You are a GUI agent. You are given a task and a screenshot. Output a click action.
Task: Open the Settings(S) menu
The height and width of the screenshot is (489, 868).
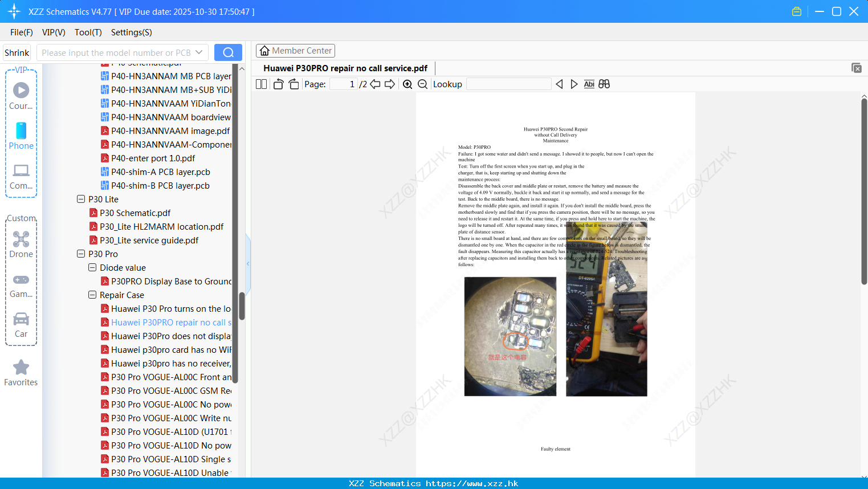pyautogui.click(x=132, y=32)
